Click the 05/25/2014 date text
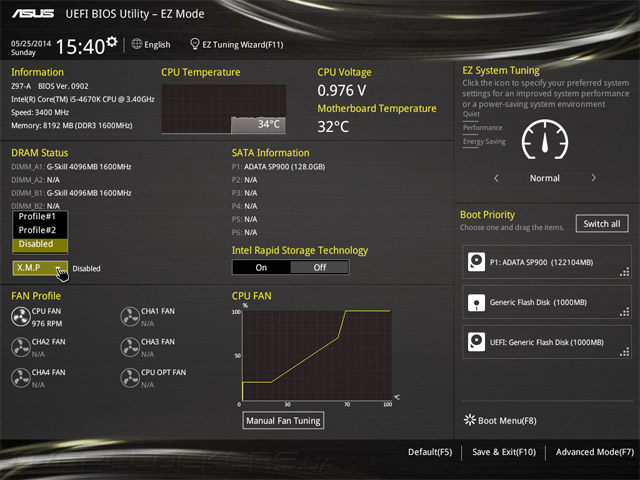The height and width of the screenshot is (480, 640). click(31, 43)
